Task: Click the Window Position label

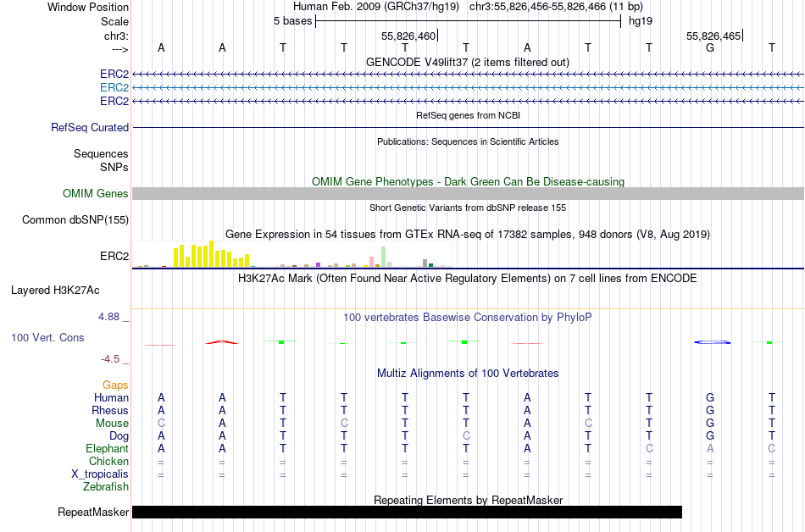Action: [88, 7]
